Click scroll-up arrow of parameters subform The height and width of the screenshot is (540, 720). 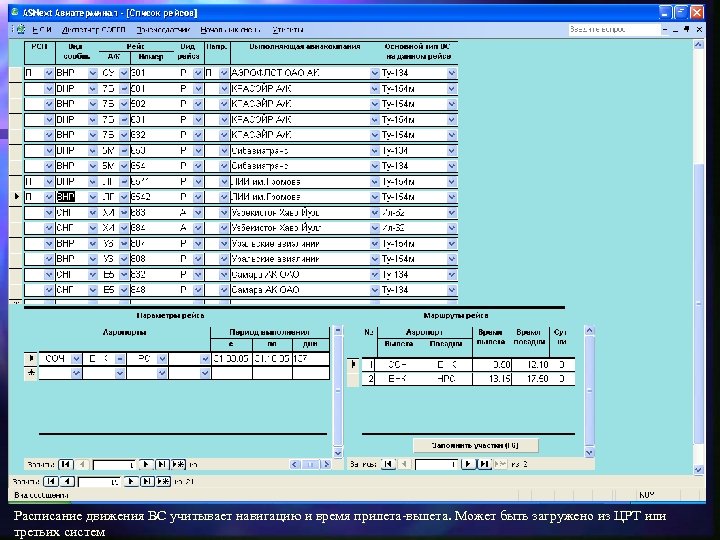click(338, 330)
